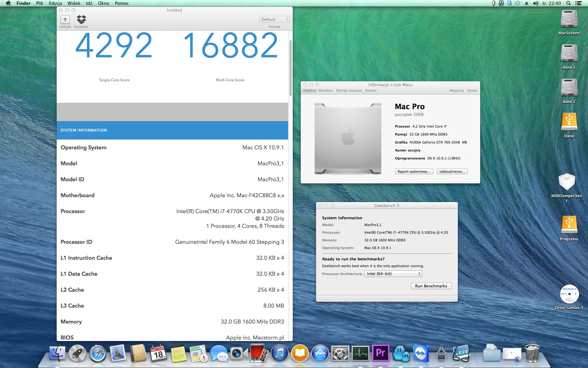The height and width of the screenshot is (368, 588).
Task: Open iBooks from the Dock
Action: [300, 354]
